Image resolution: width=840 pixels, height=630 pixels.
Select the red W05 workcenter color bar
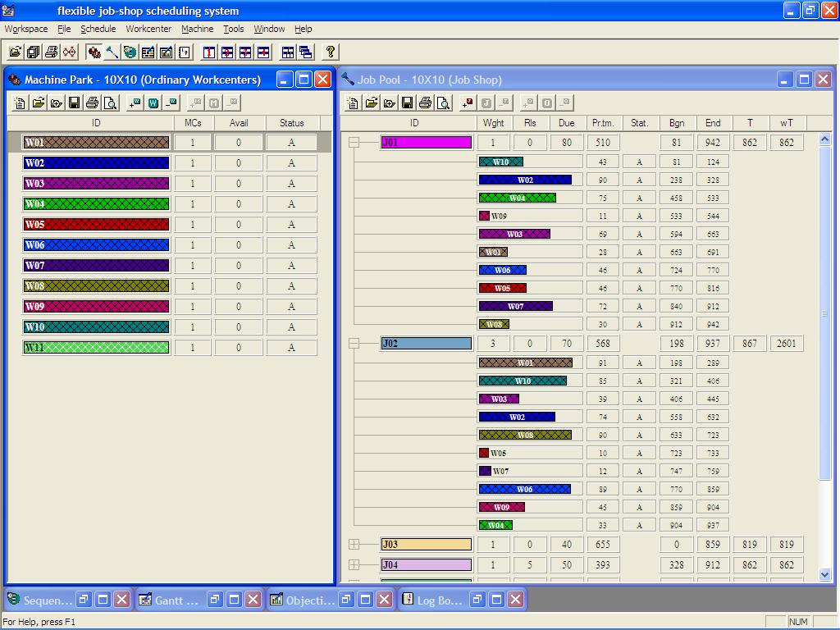(x=96, y=225)
